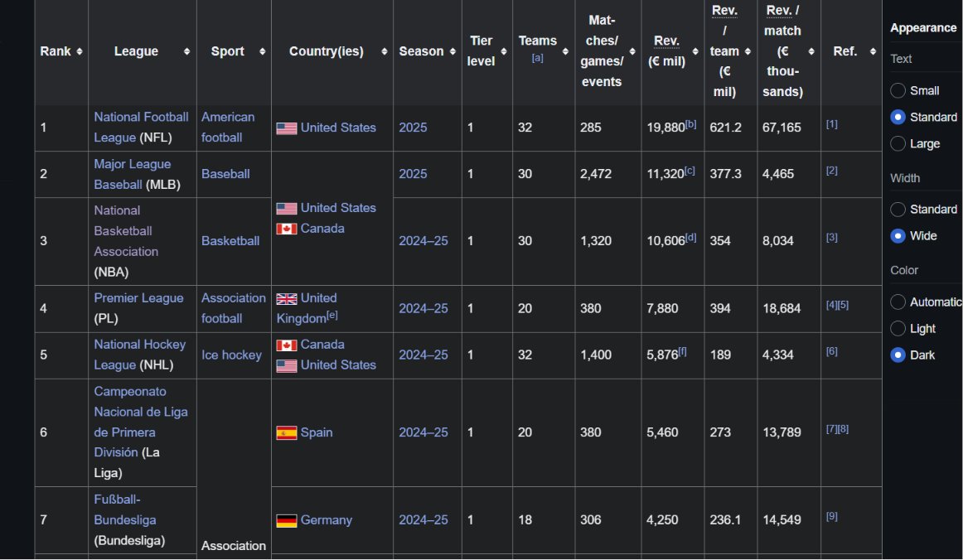
Task: Open National Basketball Association link
Action: point(126,231)
